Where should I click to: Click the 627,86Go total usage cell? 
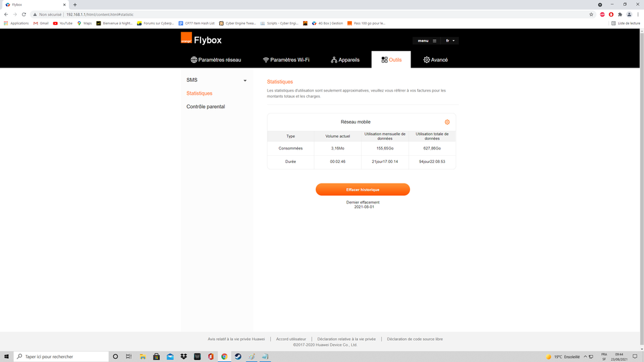[432, 148]
